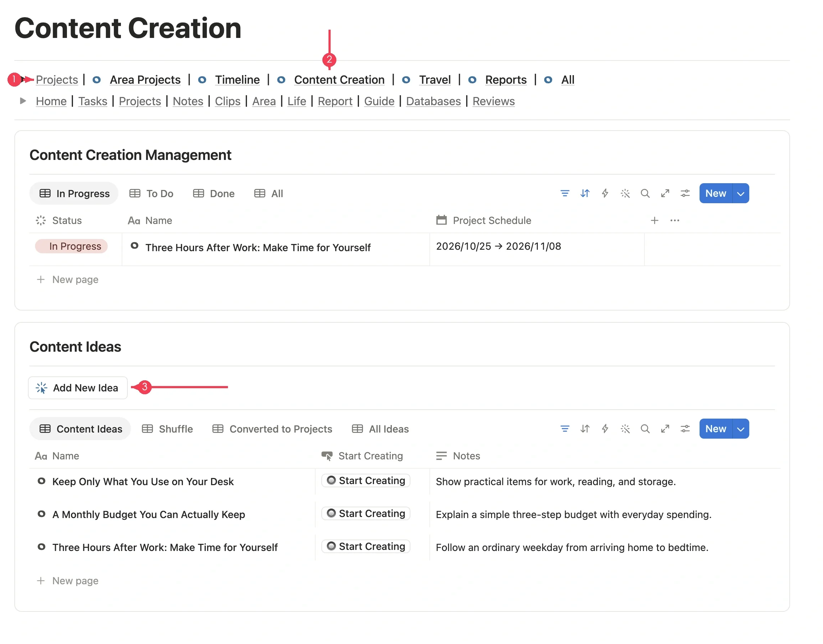Open the Timeline link
Image resolution: width=823 pixels, height=644 pixels.
point(237,79)
